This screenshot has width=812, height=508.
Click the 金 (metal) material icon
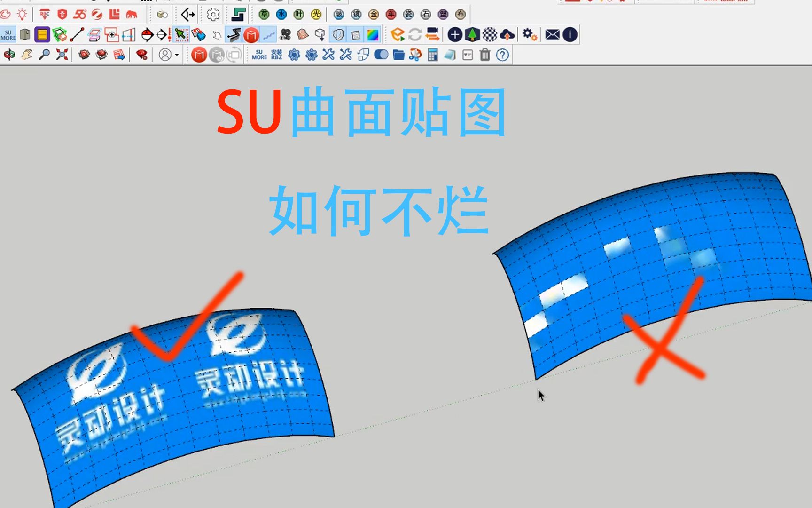click(374, 15)
